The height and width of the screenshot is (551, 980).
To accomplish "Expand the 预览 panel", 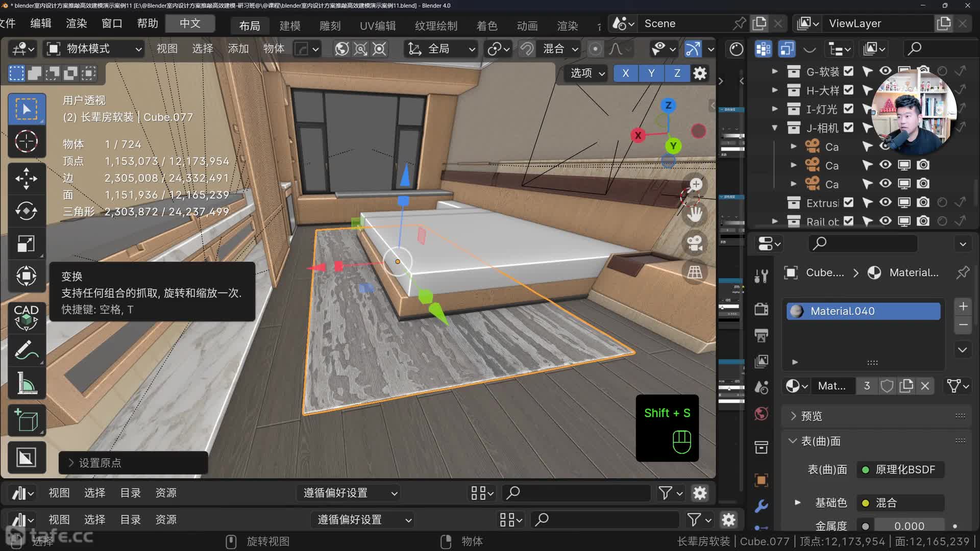I will pyautogui.click(x=811, y=416).
